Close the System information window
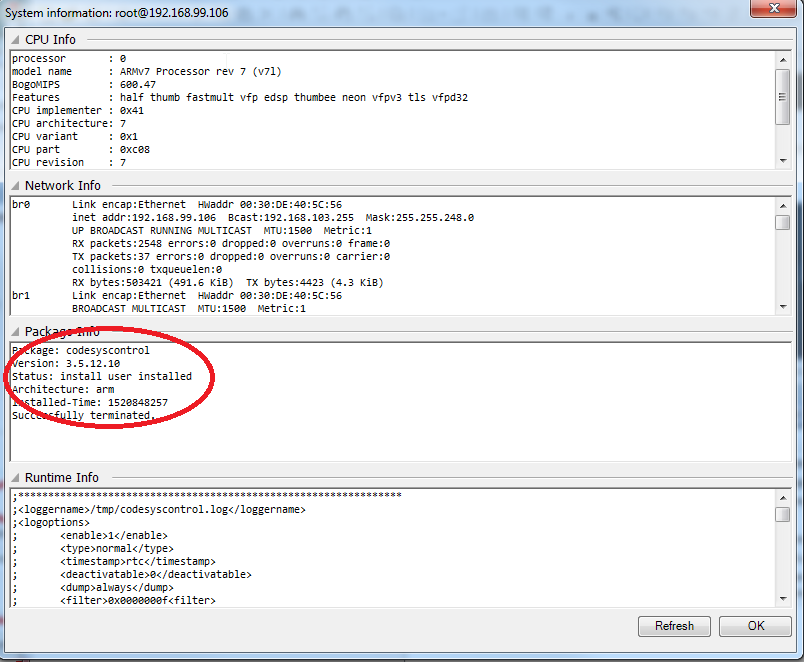 pos(775,10)
